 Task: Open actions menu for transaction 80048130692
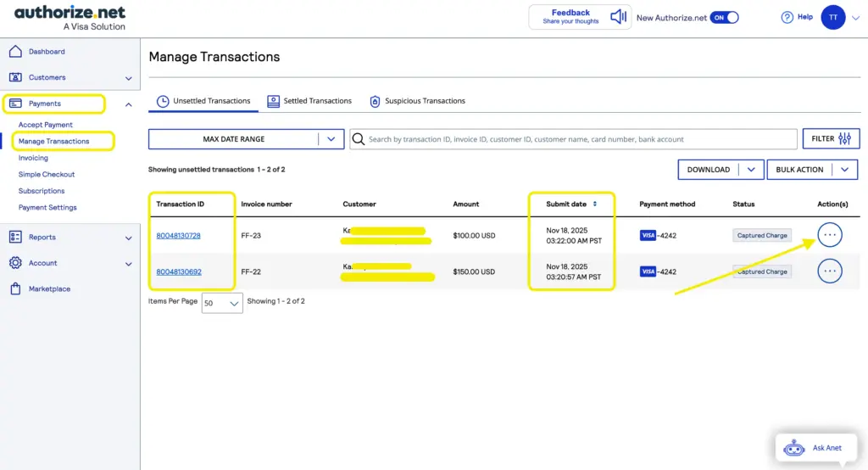(x=829, y=271)
